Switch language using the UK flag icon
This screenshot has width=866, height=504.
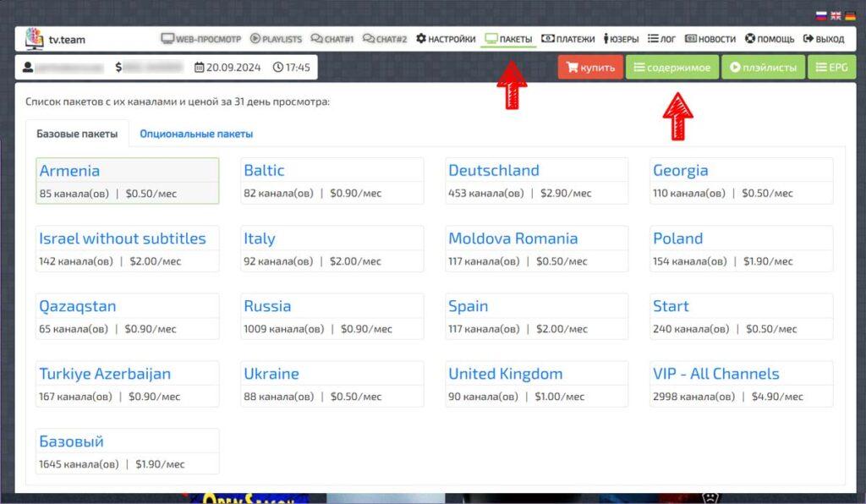coord(836,16)
